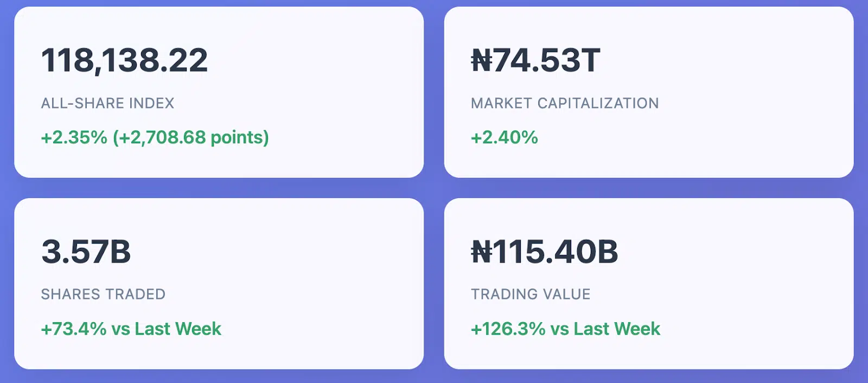868x383 pixels.
Task: Click the 3.57B shares traded figure
Action: (x=86, y=252)
